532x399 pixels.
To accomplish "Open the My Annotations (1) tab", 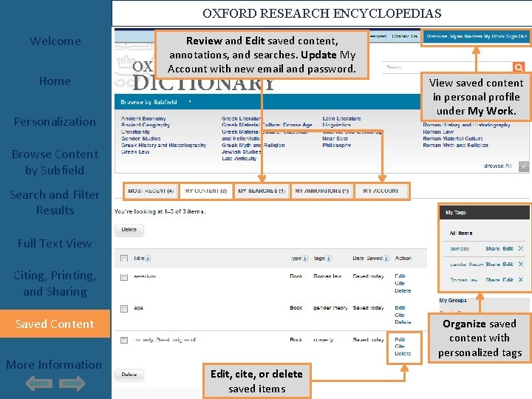I will click(321, 191).
